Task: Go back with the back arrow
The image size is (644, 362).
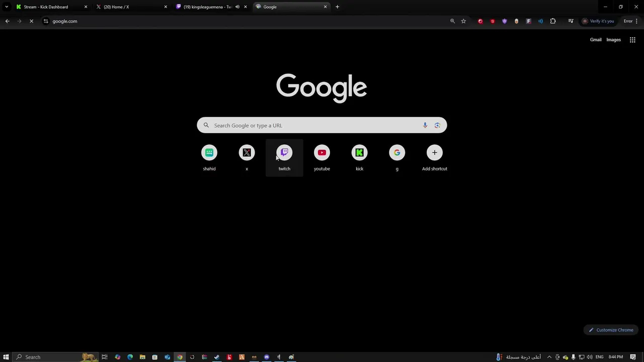Action: pyautogui.click(x=7, y=21)
